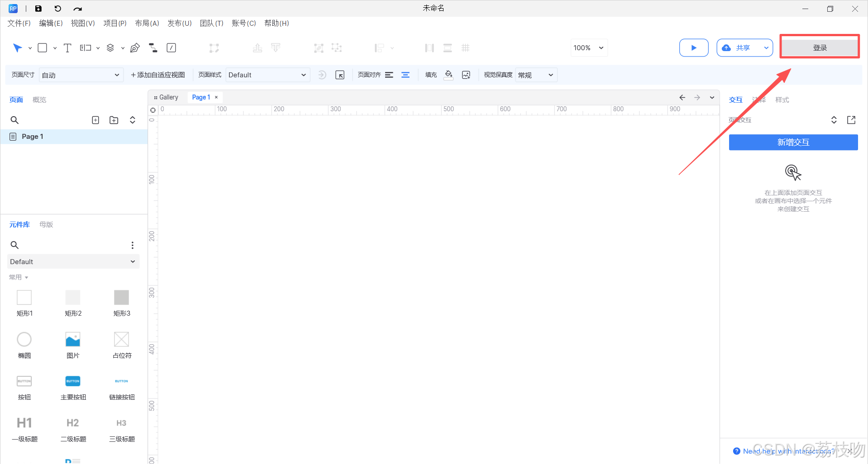Open the 编辑(E) menu
Image resolution: width=868 pixels, height=464 pixels.
click(51, 23)
